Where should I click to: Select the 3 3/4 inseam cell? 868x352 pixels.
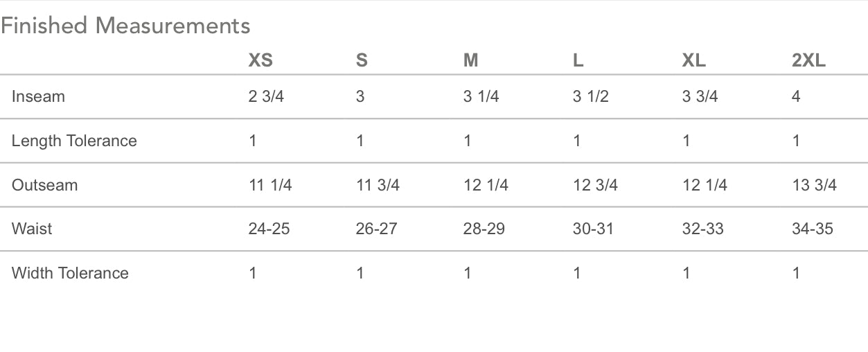click(700, 96)
